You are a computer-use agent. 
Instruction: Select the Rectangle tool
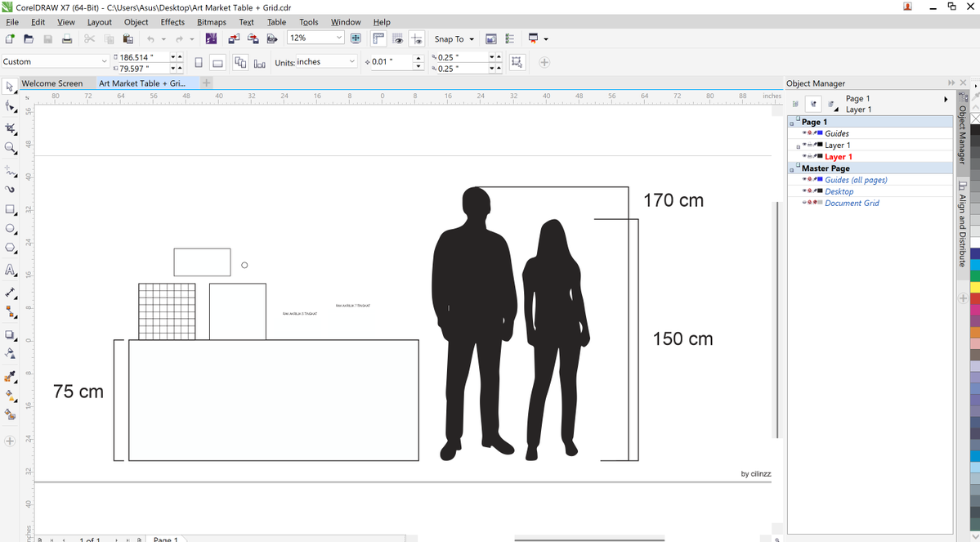pos(9,209)
